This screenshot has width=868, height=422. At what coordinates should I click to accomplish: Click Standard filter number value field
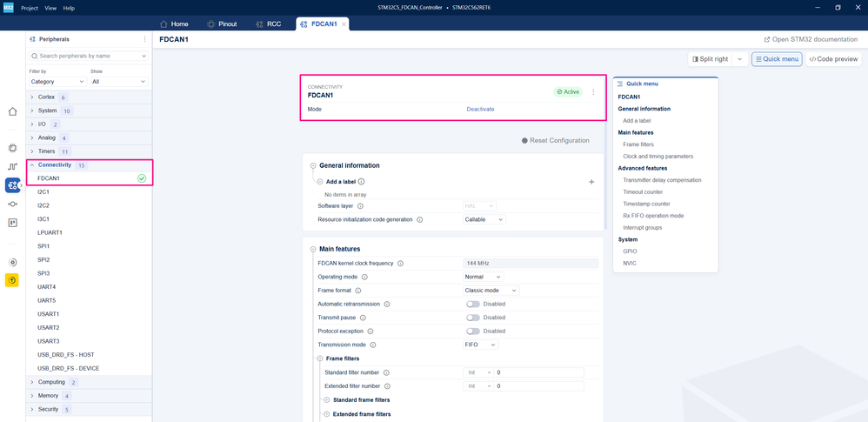(x=539, y=372)
